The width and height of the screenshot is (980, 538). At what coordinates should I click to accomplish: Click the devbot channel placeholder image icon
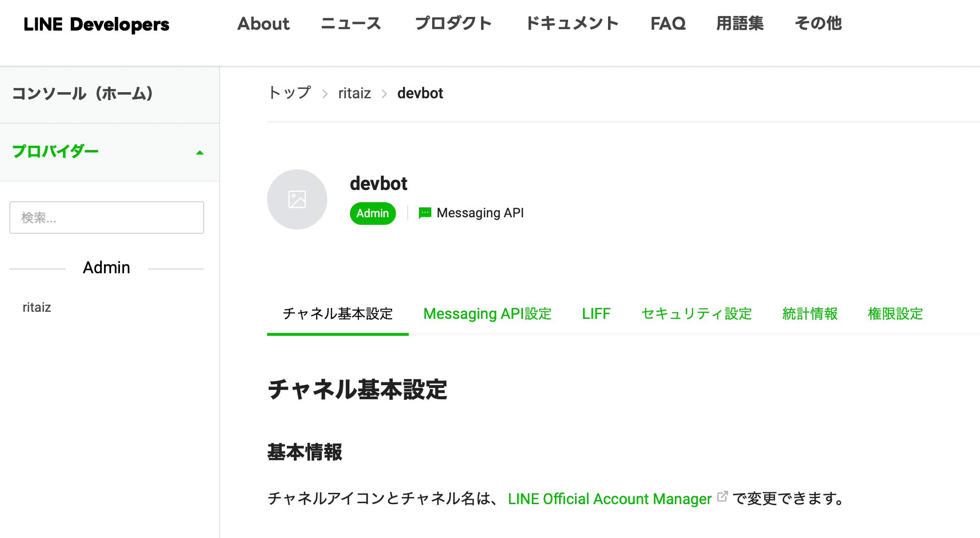pos(297,199)
